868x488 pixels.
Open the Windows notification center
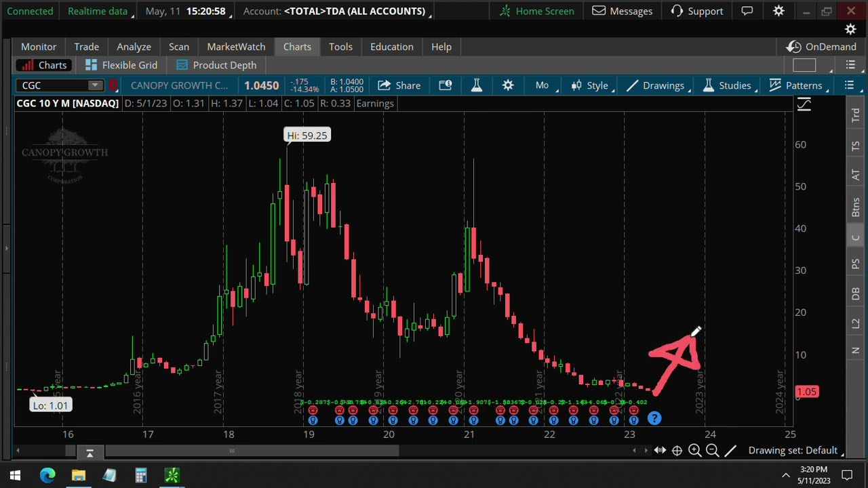pyautogui.click(x=847, y=475)
